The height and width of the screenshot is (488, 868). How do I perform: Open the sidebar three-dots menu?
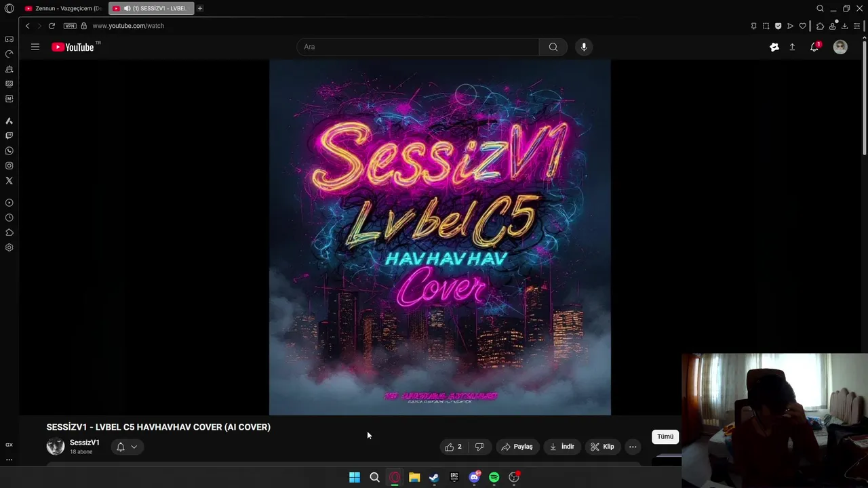[x=9, y=460]
